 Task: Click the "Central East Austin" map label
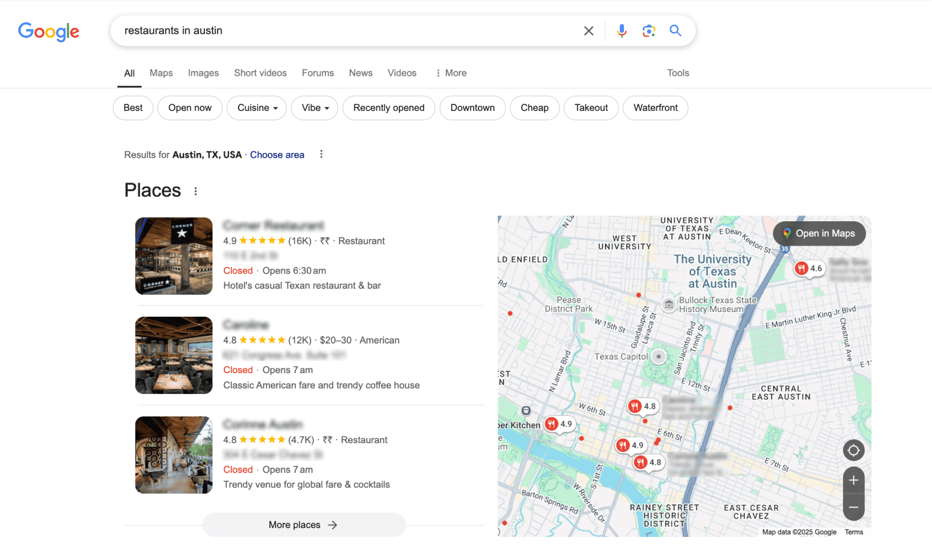coord(781,393)
